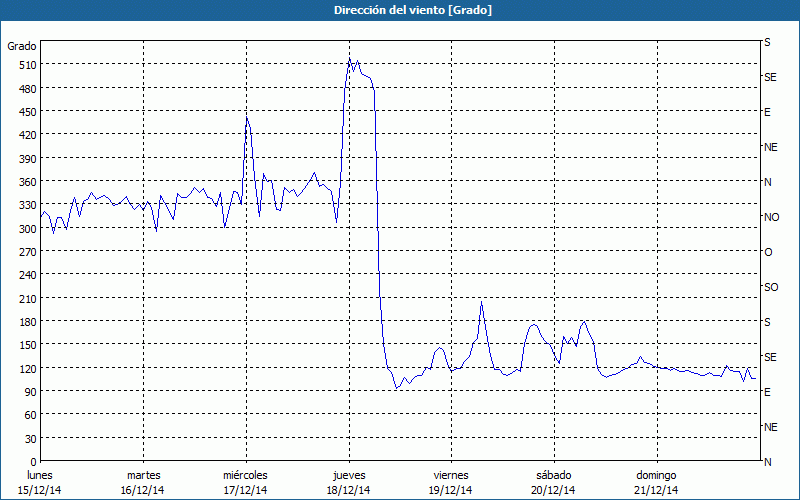
Task: Click the "NO" compass label on right axis
Action: (771, 217)
